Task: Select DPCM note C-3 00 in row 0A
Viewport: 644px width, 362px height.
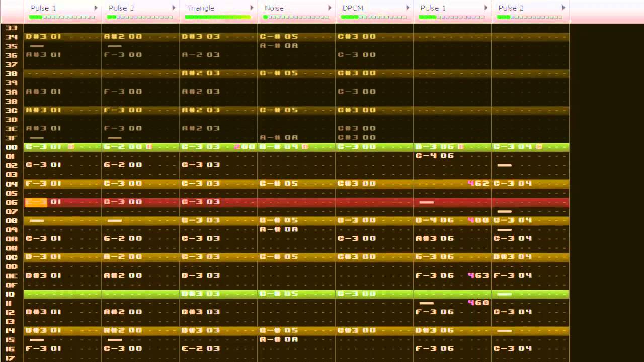Action: click(357, 238)
